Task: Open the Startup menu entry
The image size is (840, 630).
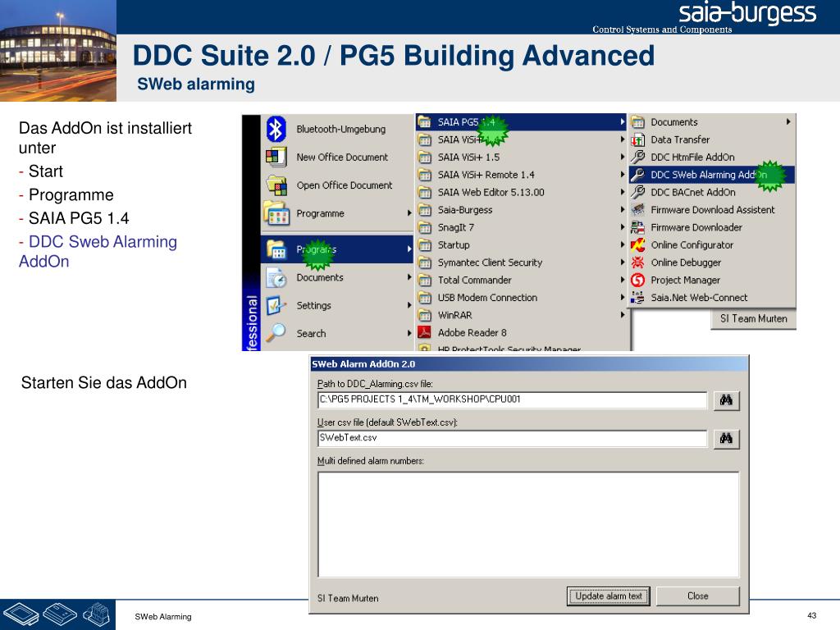Action: point(521,244)
